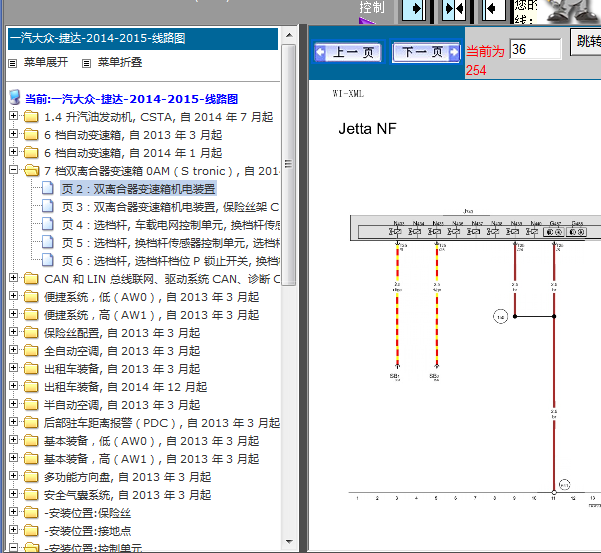Click document icon of 页 4 entry
Viewport: 601px width, 553px height.
[48, 224]
